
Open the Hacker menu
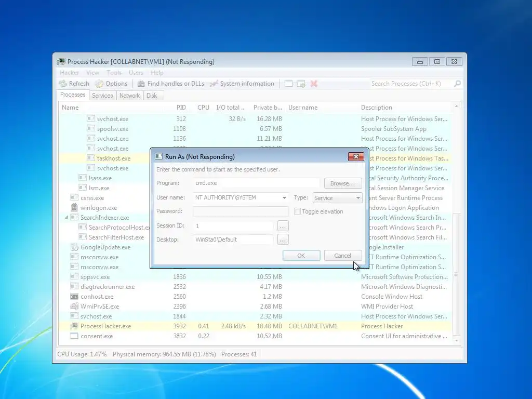click(x=69, y=73)
